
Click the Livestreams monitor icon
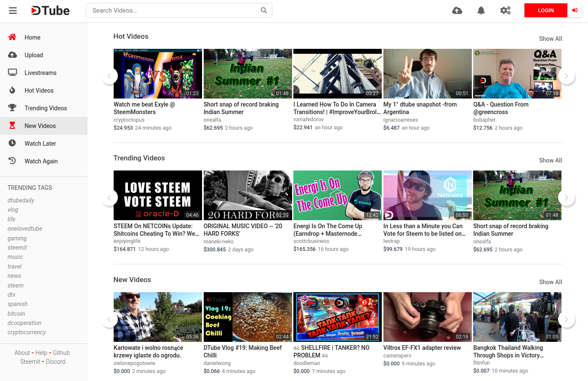coord(12,72)
